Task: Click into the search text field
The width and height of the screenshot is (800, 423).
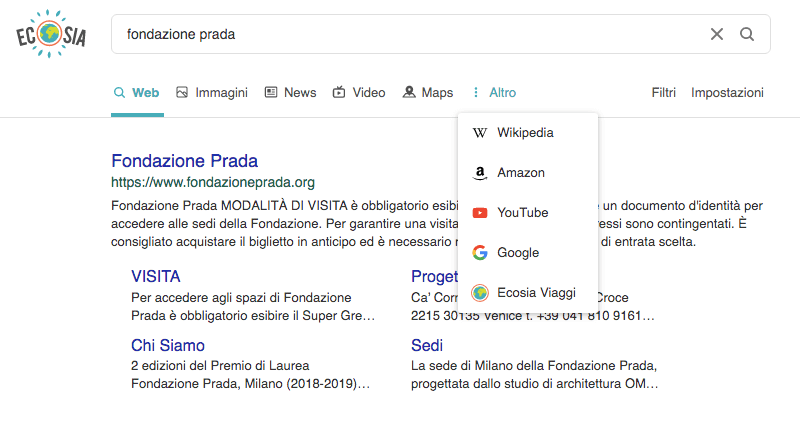Action: click(400, 34)
